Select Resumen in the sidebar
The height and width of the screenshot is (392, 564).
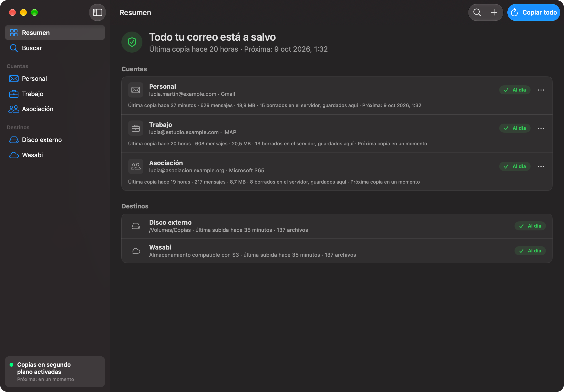55,33
